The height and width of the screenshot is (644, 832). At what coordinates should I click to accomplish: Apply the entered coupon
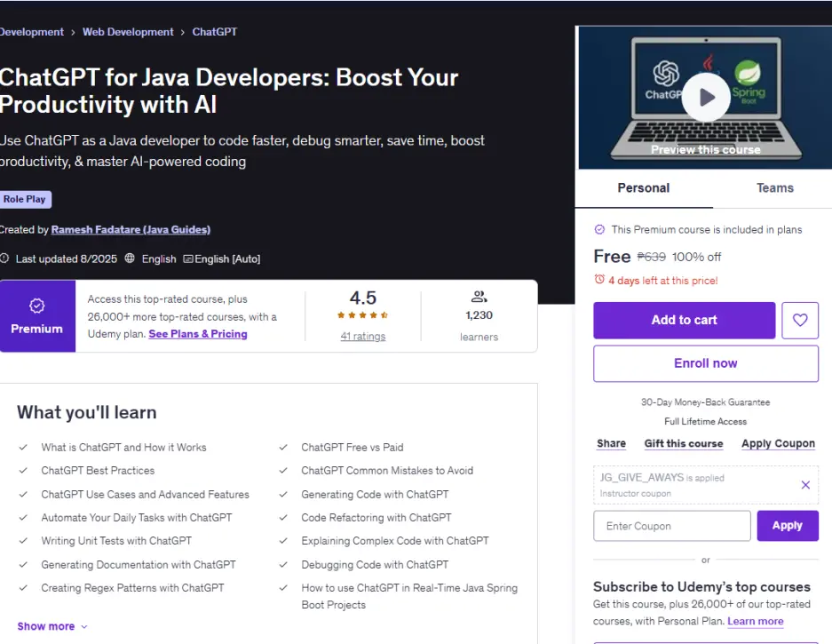788,526
